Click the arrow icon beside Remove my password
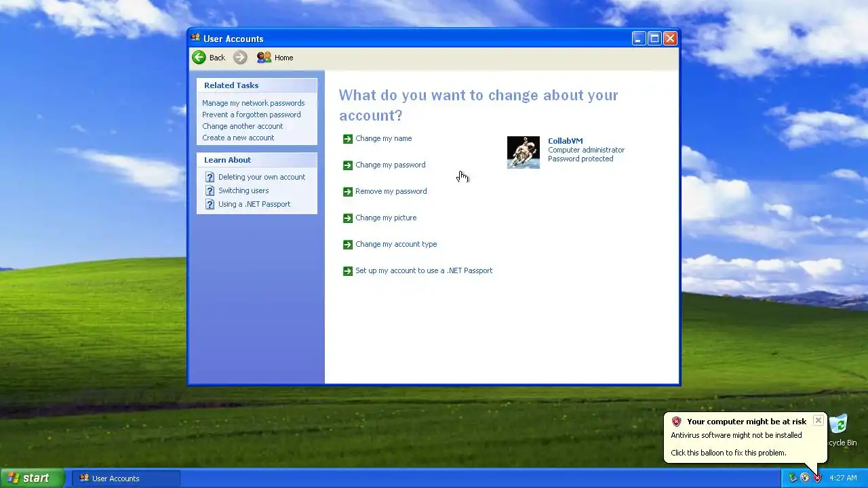The height and width of the screenshot is (488, 868). pos(348,192)
